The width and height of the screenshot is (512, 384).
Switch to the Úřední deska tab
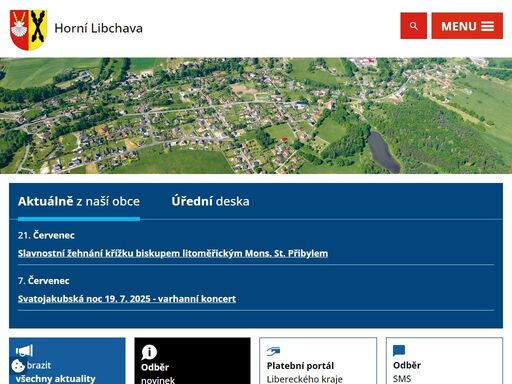(210, 201)
